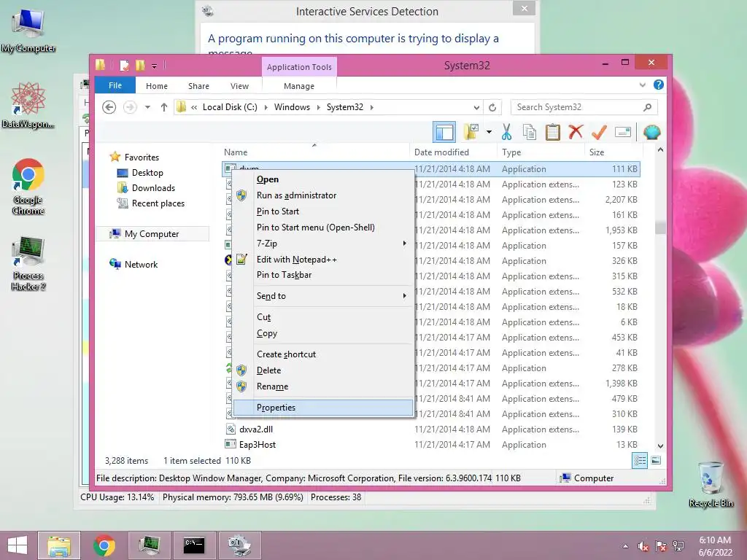This screenshot has height=560, width=747.
Task: Sort by the Type column header
Action: 541,152
